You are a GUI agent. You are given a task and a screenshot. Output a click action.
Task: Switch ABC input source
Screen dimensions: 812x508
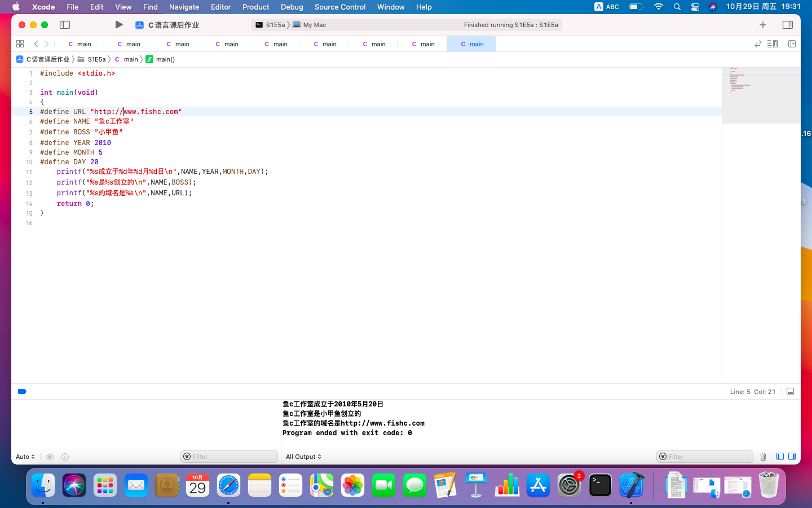pos(607,7)
